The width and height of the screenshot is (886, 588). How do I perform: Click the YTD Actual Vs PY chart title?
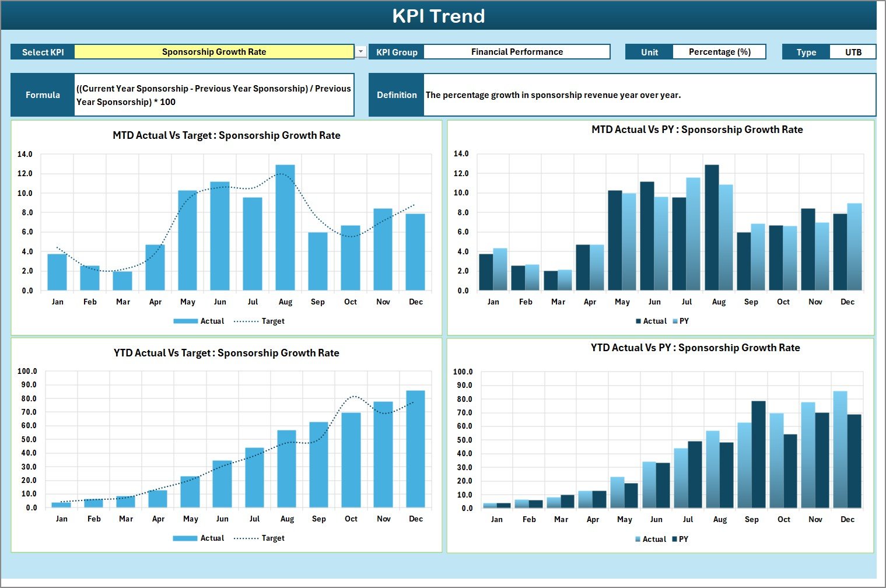click(695, 348)
